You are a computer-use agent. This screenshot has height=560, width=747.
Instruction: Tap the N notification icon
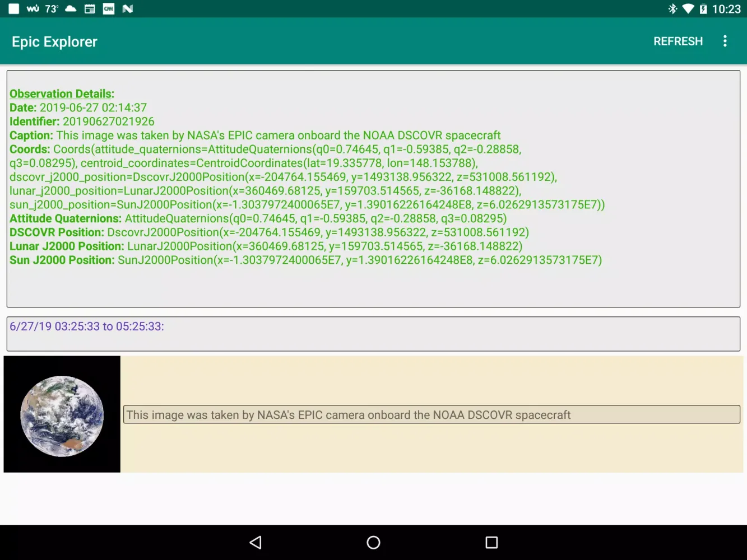click(x=128, y=8)
